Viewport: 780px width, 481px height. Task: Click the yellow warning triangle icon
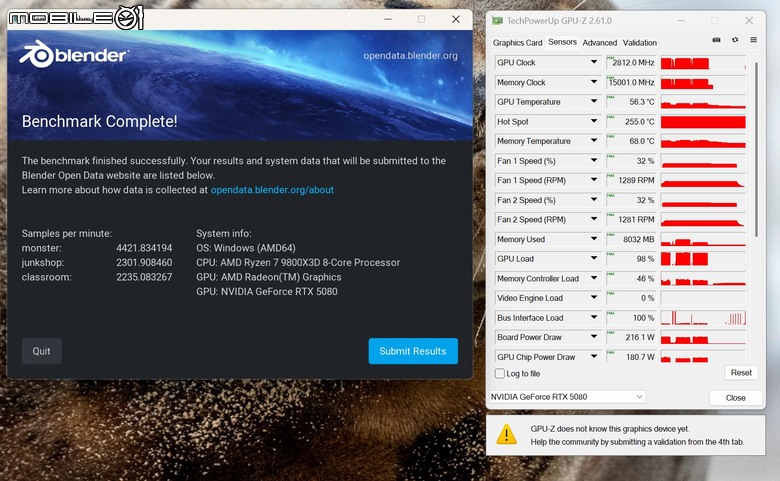click(506, 434)
